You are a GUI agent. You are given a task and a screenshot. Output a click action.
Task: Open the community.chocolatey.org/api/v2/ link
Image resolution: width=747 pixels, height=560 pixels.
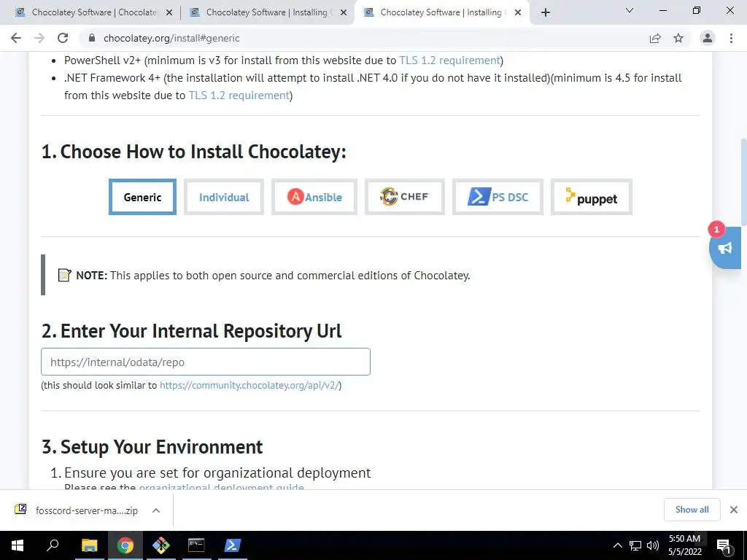(x=249, y=385)
